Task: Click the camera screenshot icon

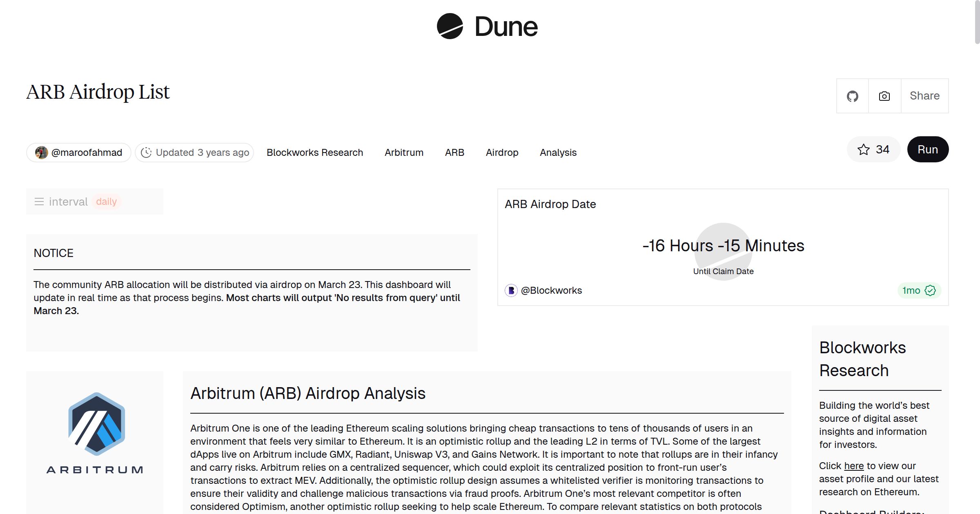Action: [x=884, y=96]
